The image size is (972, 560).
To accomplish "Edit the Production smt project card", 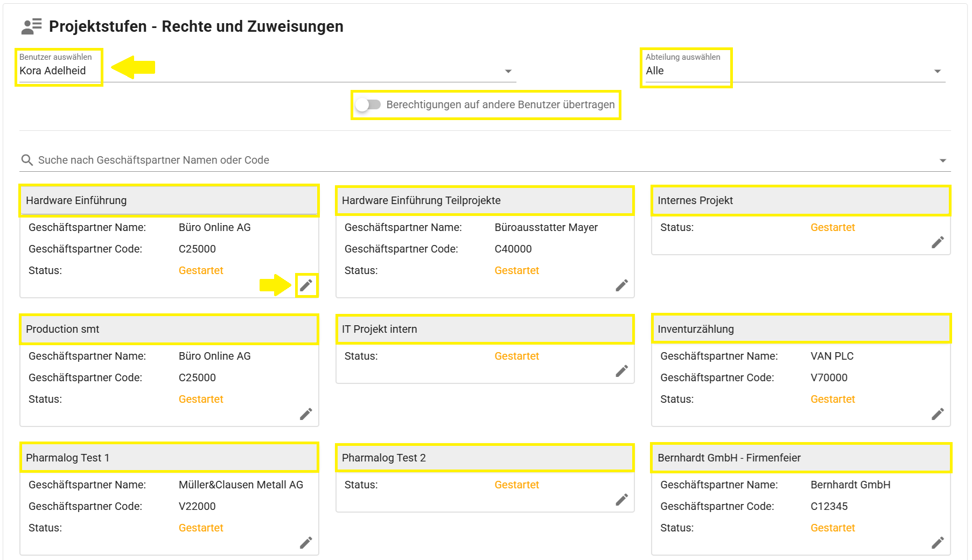I will [x=306, y=414].
